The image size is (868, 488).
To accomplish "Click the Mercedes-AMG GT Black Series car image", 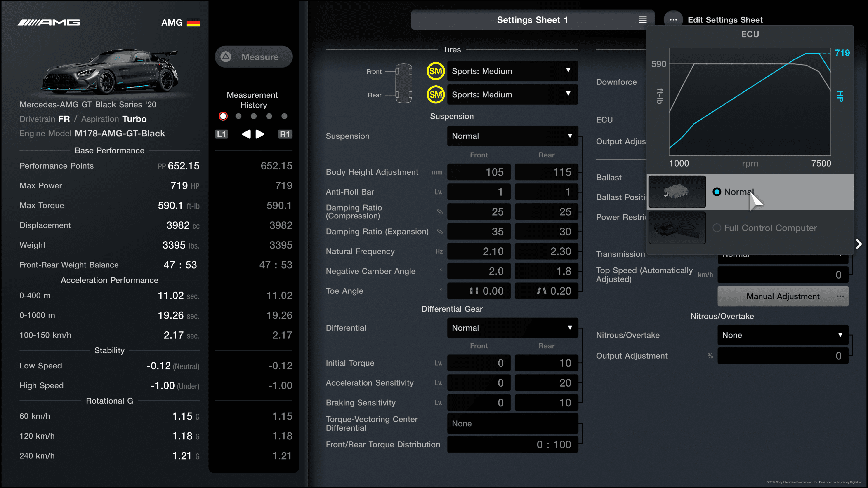I will click(109, 71).
